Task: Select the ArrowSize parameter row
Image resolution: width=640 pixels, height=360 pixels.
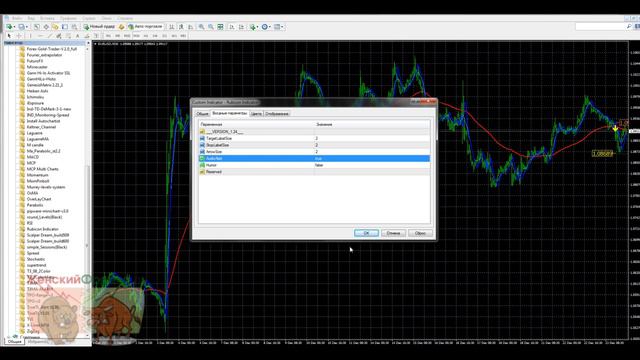Action: [314, 151]
